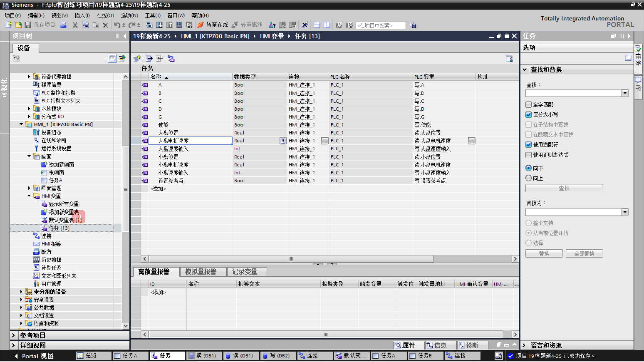This screenshot has width=644, height=362.
Task: Click the Undo arrow icon
Action: tap(117, 25)
